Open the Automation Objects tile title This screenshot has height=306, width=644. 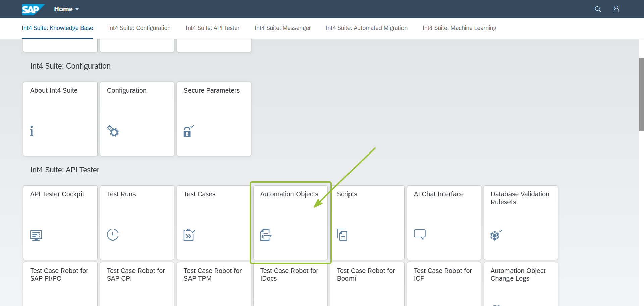tap(289, 194)
